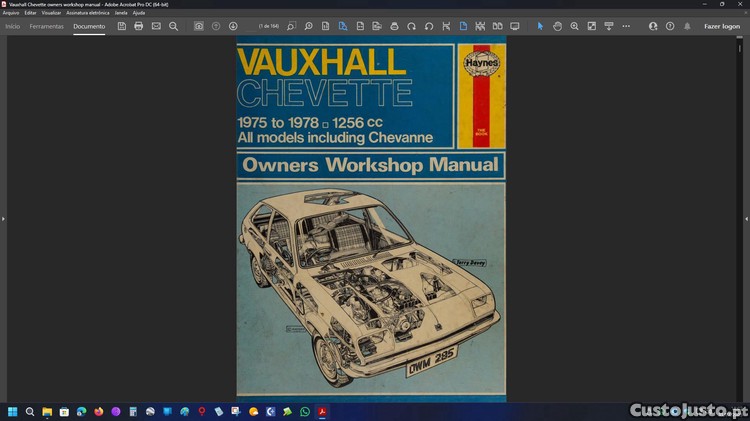Open notifications bell icon
The height and width of the screenshot is (421, 750).
687,26
